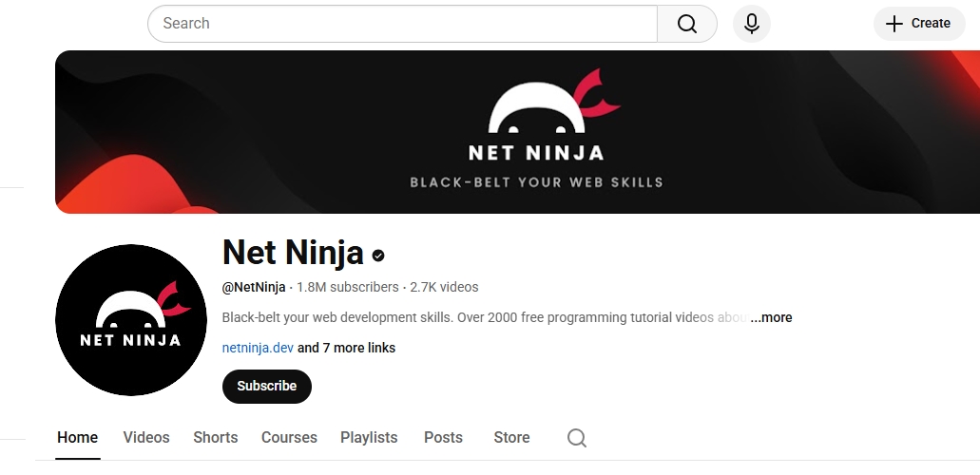
Task: Open the Shorts tab
Action: pyautogui.click(x=216, y=438)
